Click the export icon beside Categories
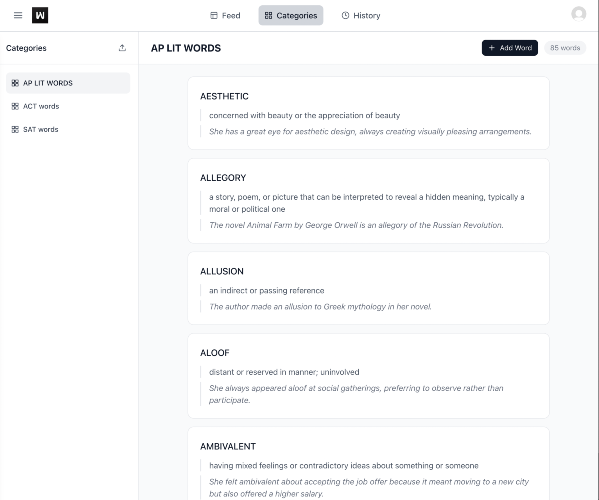The width and height of the screenshot is (599, 500). (122, 48)
